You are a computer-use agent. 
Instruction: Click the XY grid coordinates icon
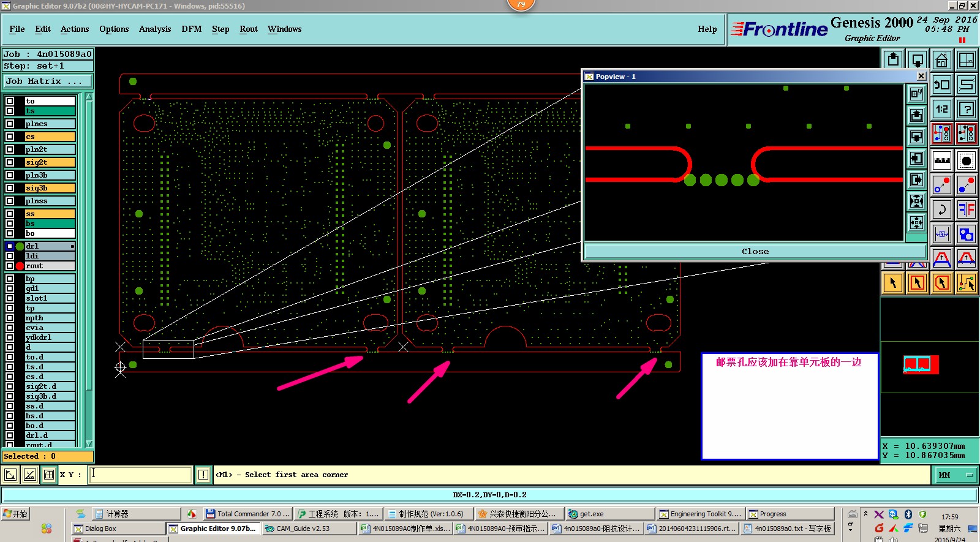click(967, 60)
